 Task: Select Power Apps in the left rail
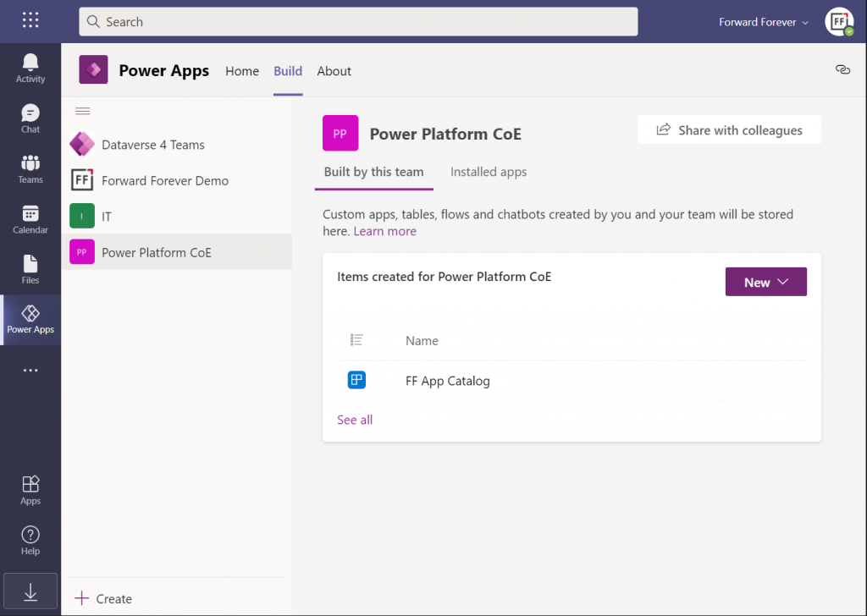[30, 320]
